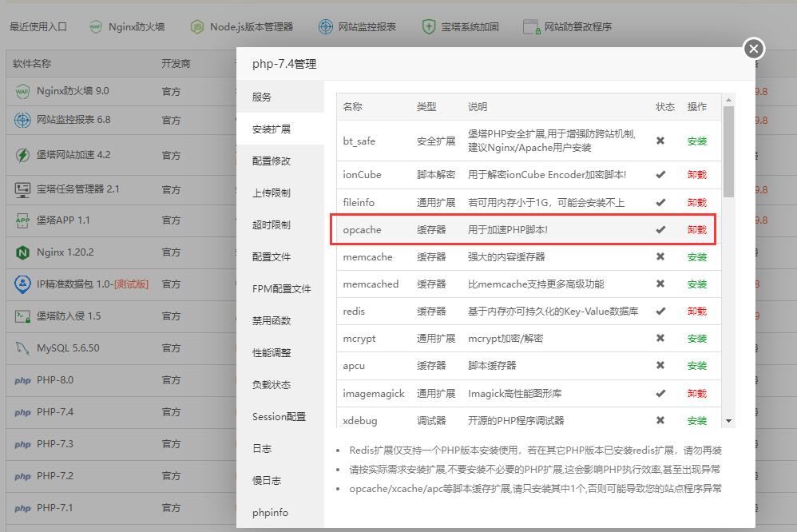Click terminal icon beside 堡塔防入侵 1.5
Viewport: 797px width, 532px height.
[22, 316]
